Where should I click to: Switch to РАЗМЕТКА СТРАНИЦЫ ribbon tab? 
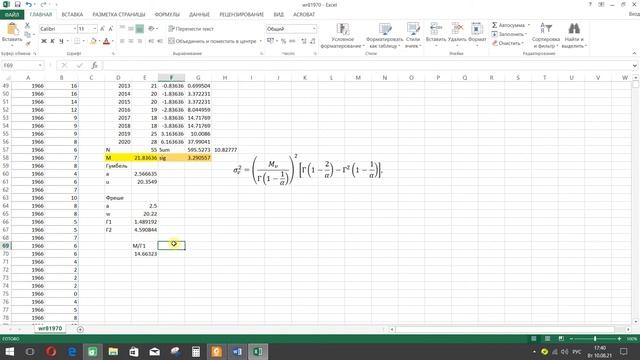[x=119, y=15]
